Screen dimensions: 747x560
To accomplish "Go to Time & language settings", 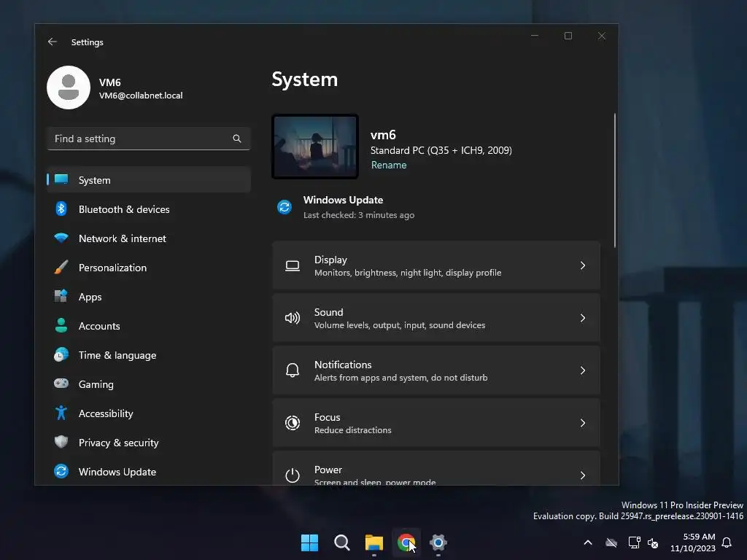I will (149, 355).
